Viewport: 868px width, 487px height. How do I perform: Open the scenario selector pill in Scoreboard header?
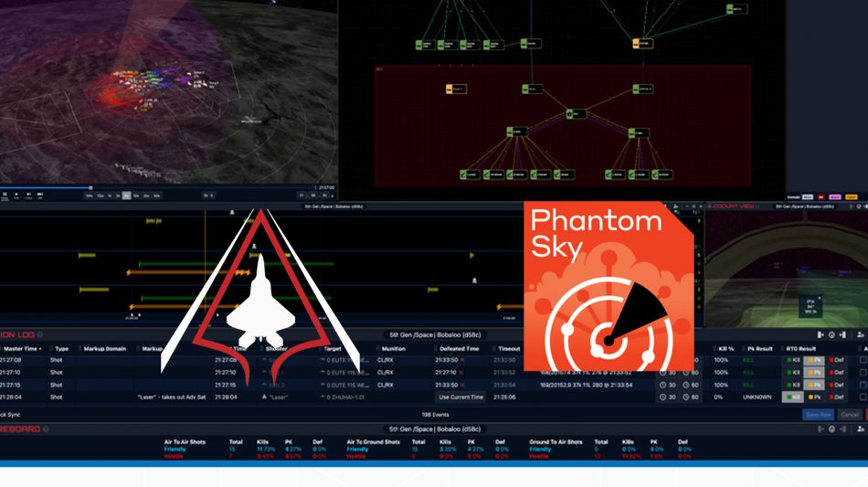(x=435, y=429)
